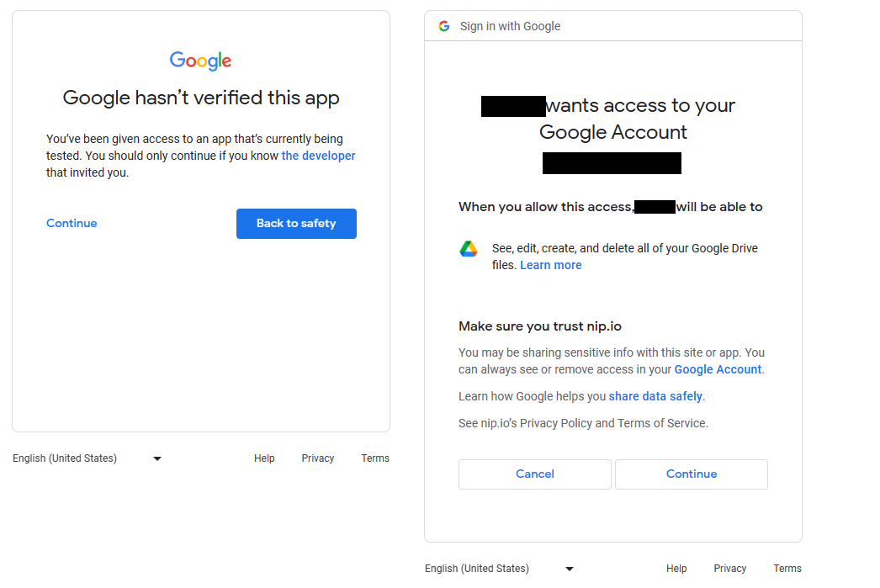The image size is (880, 588).
Task: Follow the 'share data safely' link
Action: (655, 396)
